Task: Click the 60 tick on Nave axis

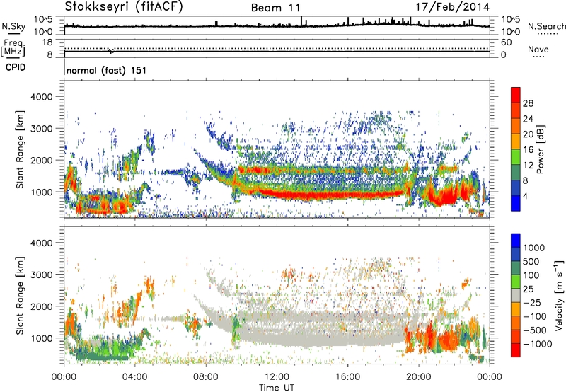Action: pos(506,42)
